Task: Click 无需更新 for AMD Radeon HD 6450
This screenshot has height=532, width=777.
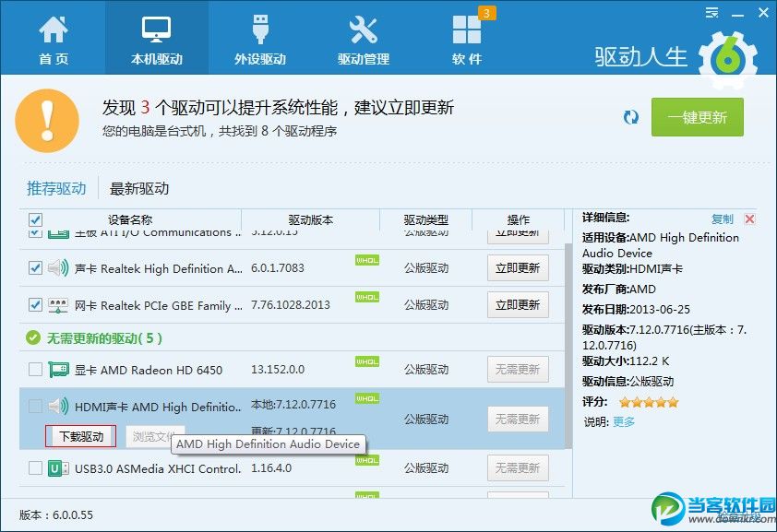Action: click(518, 369)
